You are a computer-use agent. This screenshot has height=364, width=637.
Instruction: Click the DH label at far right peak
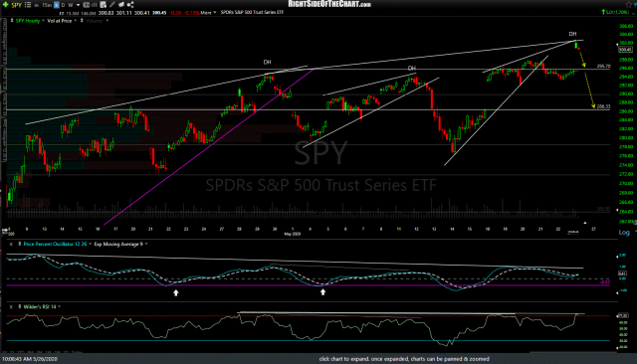click(572, 34)
